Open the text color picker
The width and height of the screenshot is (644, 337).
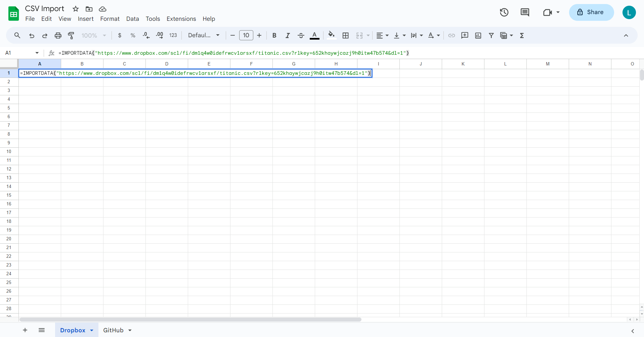click(314, 35)
